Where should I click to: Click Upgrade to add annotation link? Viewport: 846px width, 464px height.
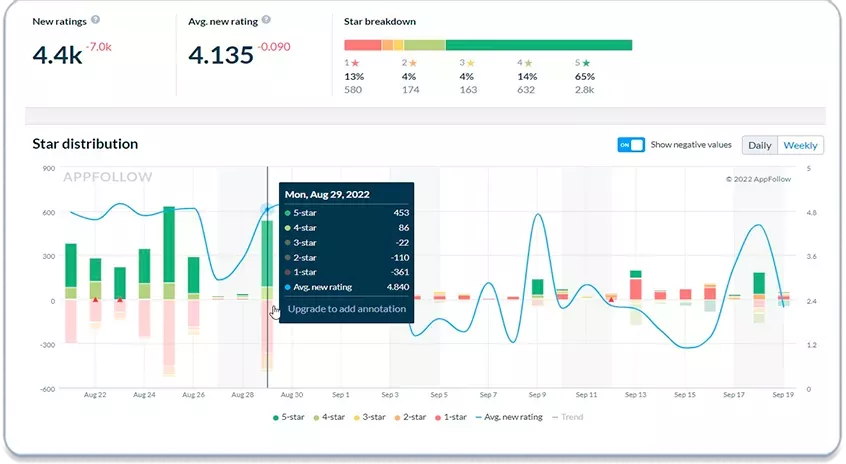tap(346, 309)
